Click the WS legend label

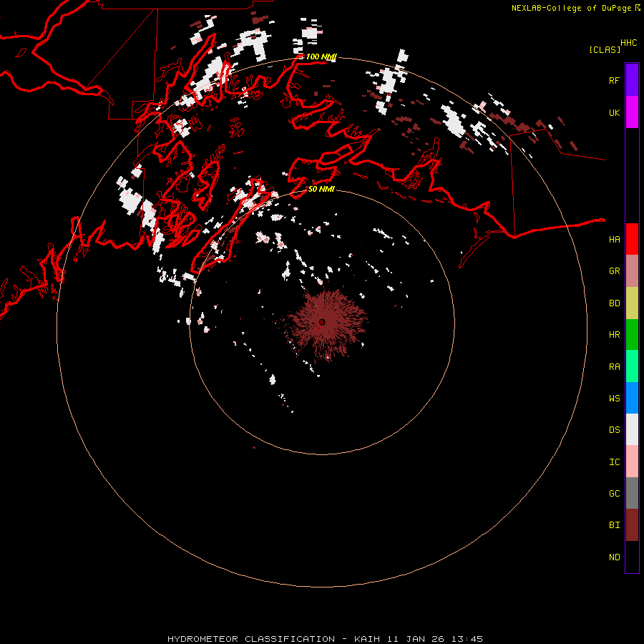tap(614, 399)
